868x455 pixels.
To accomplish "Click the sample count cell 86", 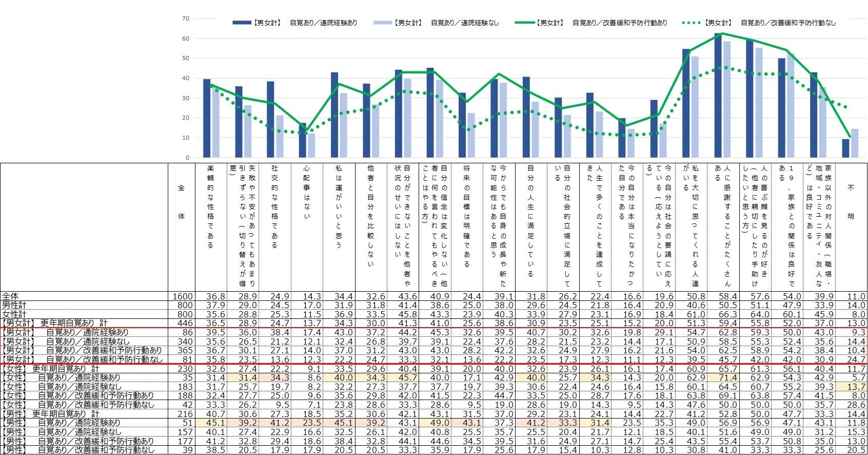I will point(188,332).
